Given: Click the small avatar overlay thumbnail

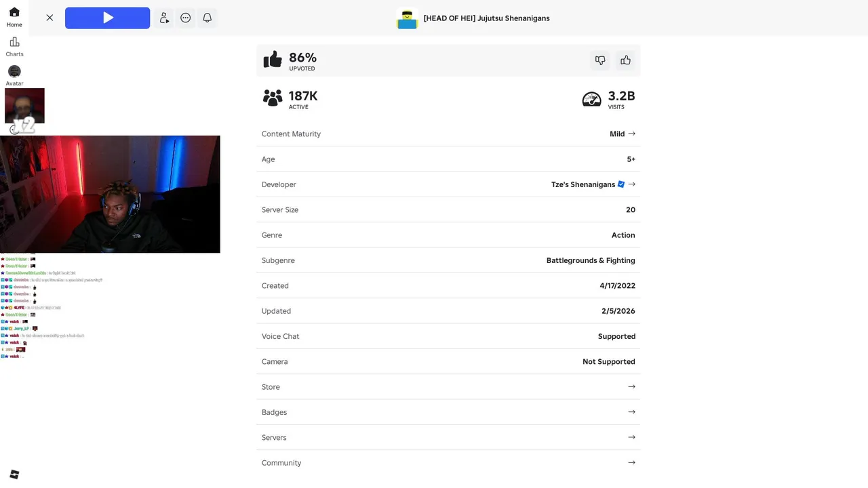Looking at the screenshot, I should [x=24, y=106].
